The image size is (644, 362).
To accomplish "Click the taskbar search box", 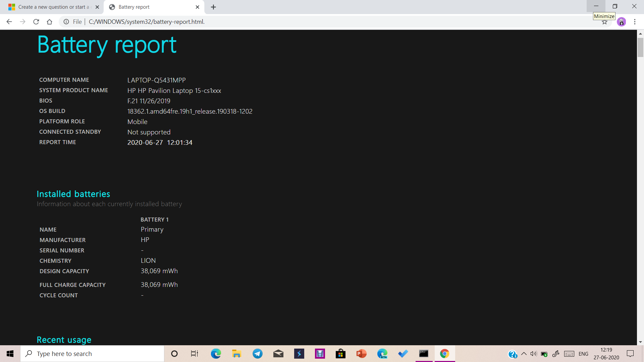I will pyautogui.click(x=92, y=354).
